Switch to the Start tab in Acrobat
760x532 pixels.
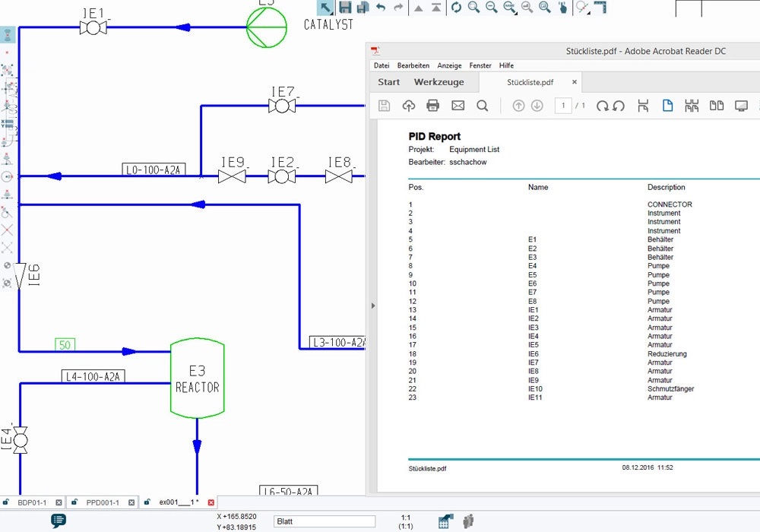[x=388, y=82]
